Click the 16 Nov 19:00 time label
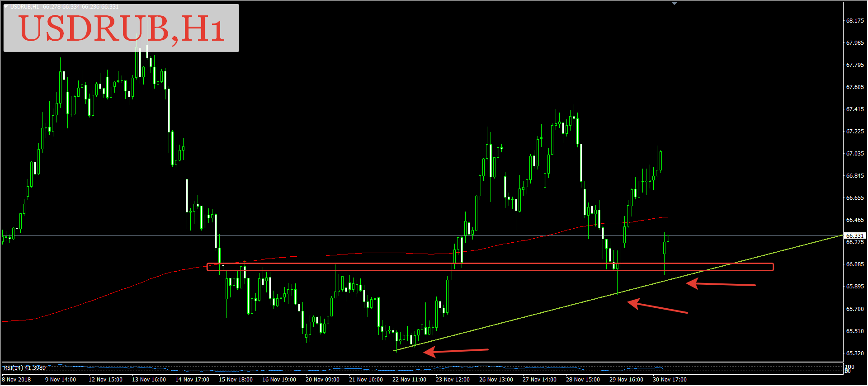Image resolution: width=868 pixels, height=386 pixels. pyautogui.click(x=279, y=380)
